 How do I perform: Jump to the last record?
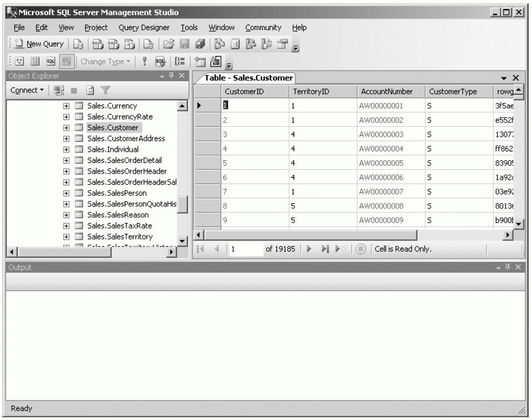tap(325, 249)
